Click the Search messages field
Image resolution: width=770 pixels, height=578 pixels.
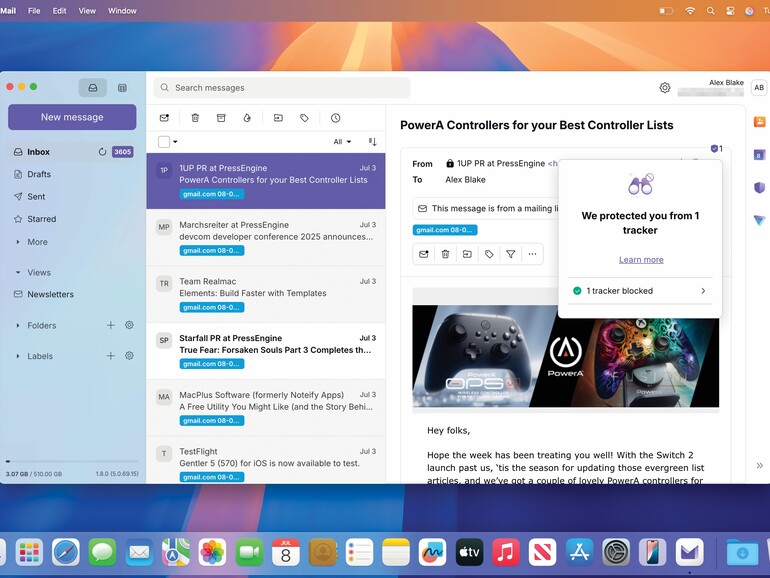(282, 88)
